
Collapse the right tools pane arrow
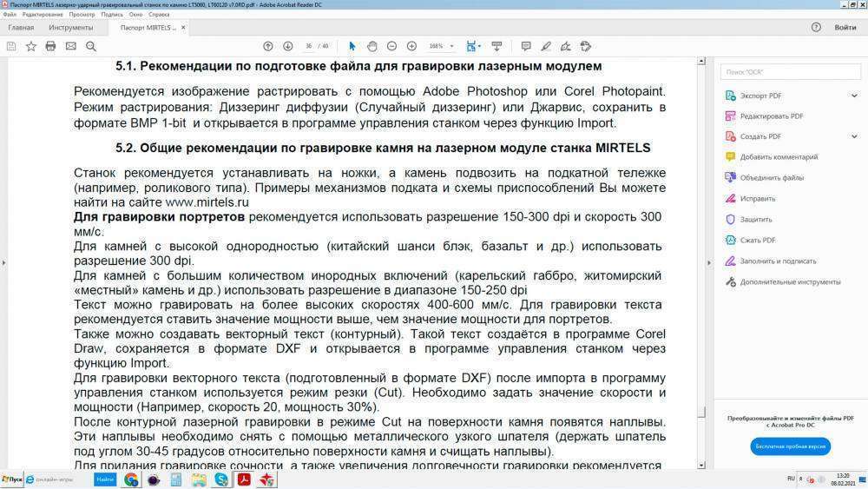[x=709, y=262]
